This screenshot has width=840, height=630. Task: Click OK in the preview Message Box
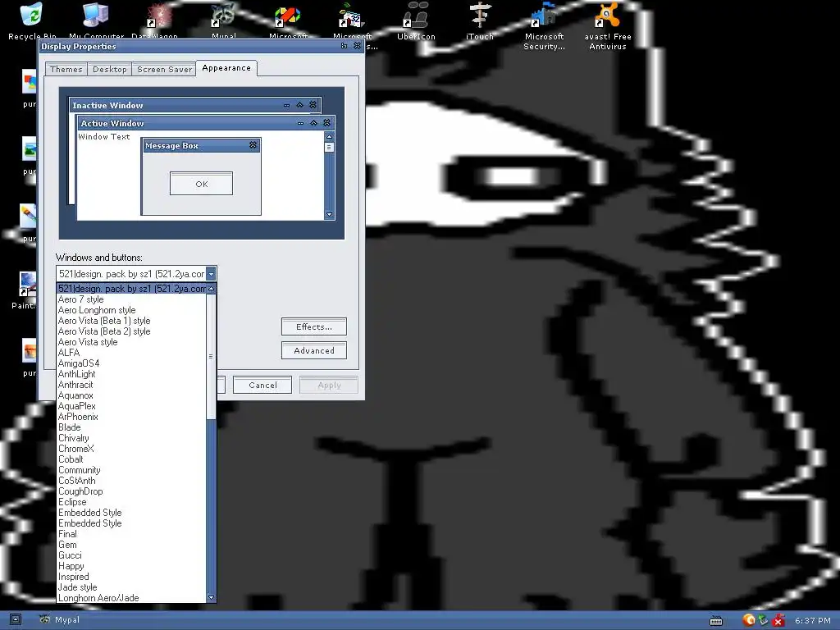pyautogui.click(x=202, y=184)
